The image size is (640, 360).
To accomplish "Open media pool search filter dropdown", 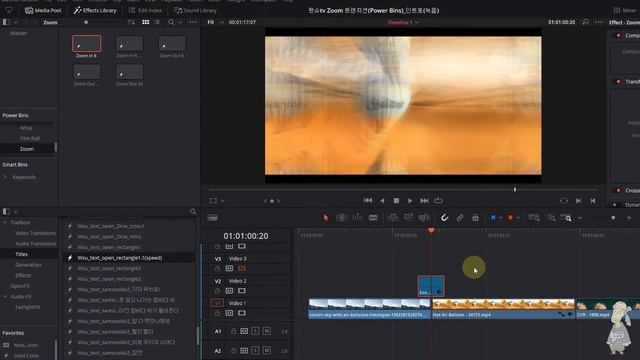I will point(180,22).
